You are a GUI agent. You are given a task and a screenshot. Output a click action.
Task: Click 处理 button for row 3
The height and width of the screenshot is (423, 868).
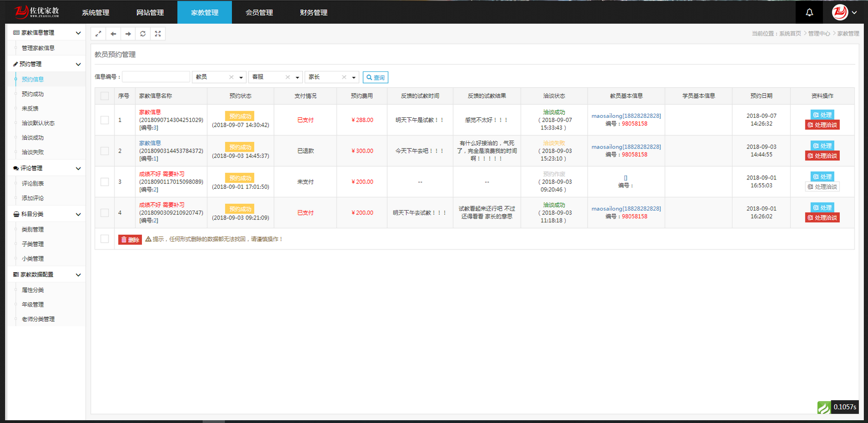822,177
